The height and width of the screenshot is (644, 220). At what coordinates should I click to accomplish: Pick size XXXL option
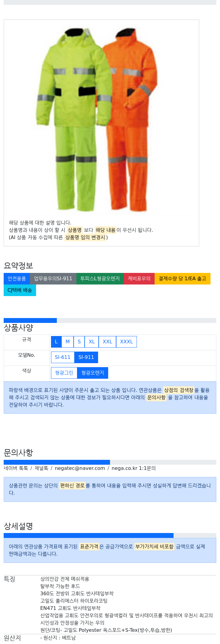(x=127, y=342)
